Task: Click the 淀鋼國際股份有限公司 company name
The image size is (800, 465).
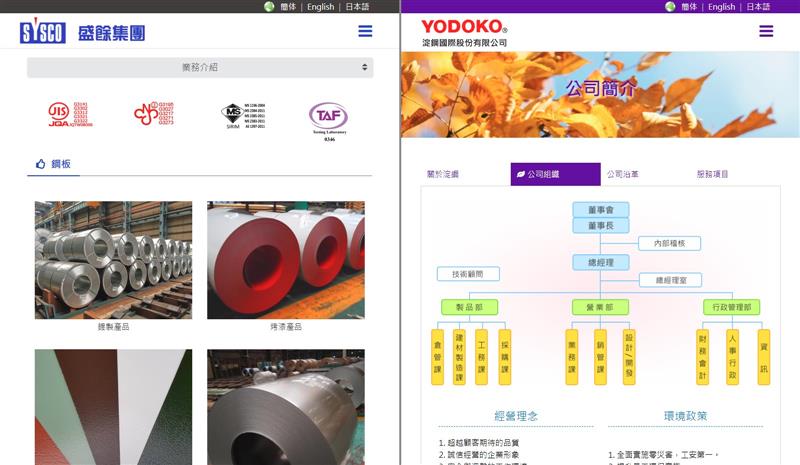Action: click(464, 43)
